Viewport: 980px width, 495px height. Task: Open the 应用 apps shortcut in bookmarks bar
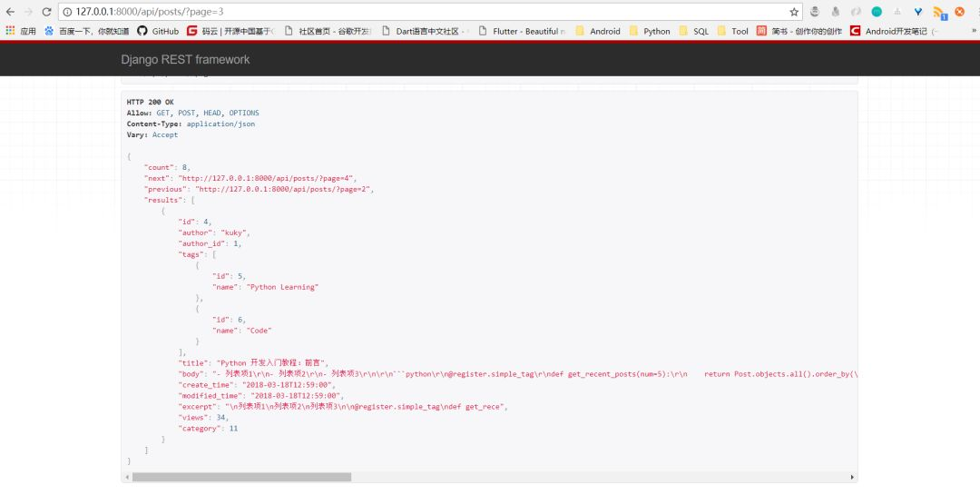tap(21, 31)
